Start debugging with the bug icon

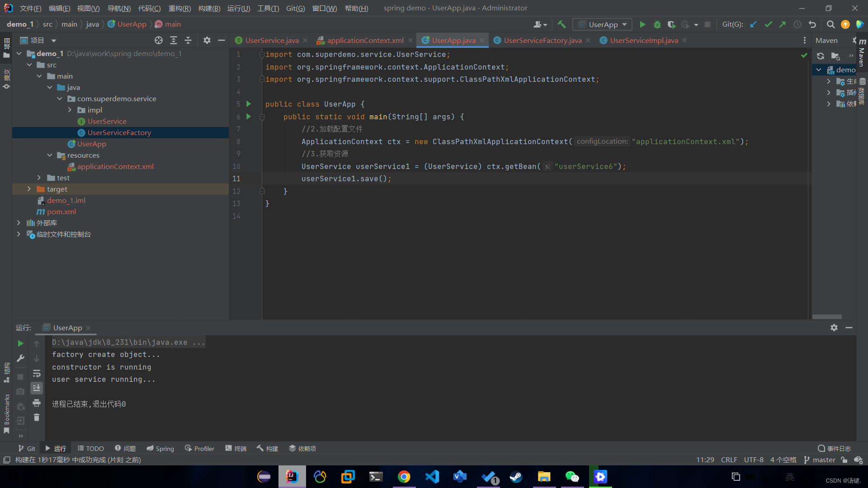657,24
